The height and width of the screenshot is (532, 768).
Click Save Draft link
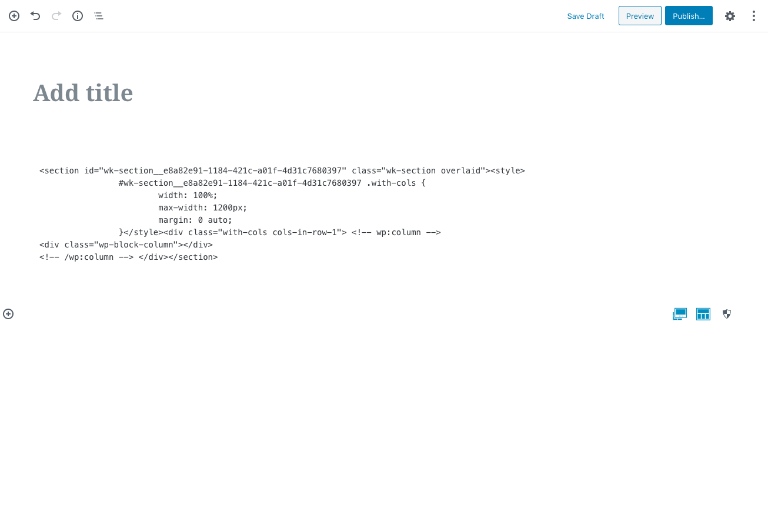(x=586, y=16)
